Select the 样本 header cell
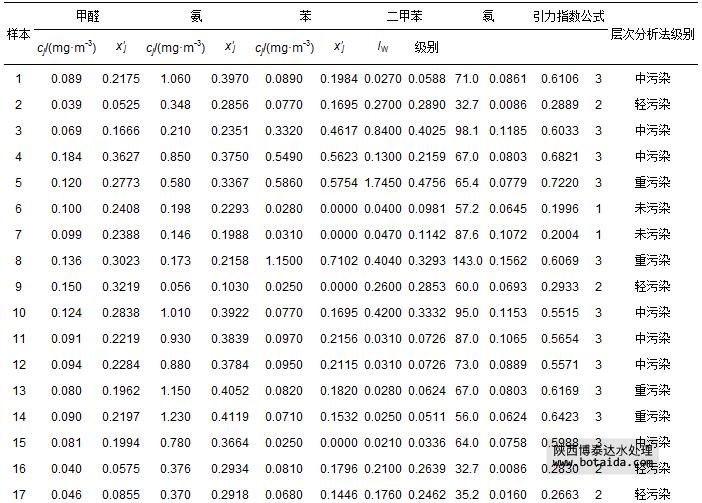The image size is (702, 503). click(x=18, y=33)
